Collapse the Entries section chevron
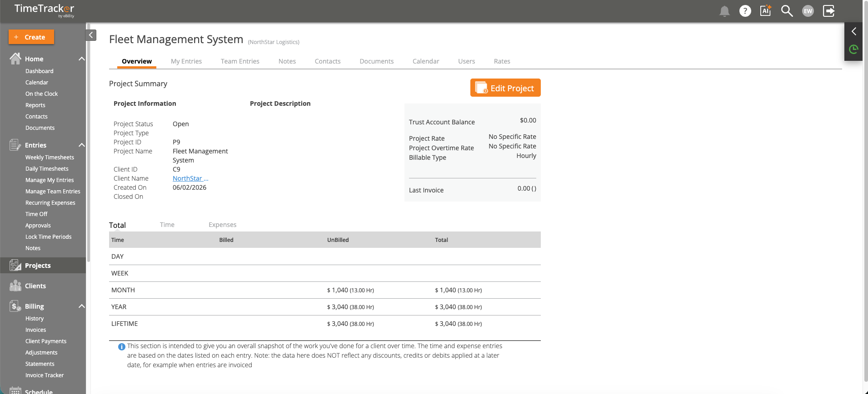 point(82,145)
